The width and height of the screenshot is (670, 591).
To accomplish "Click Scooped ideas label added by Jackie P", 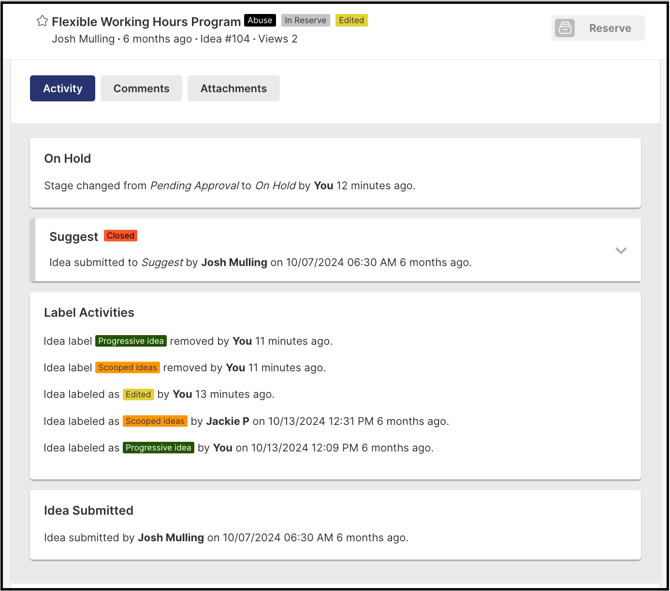I will [155, 422].
